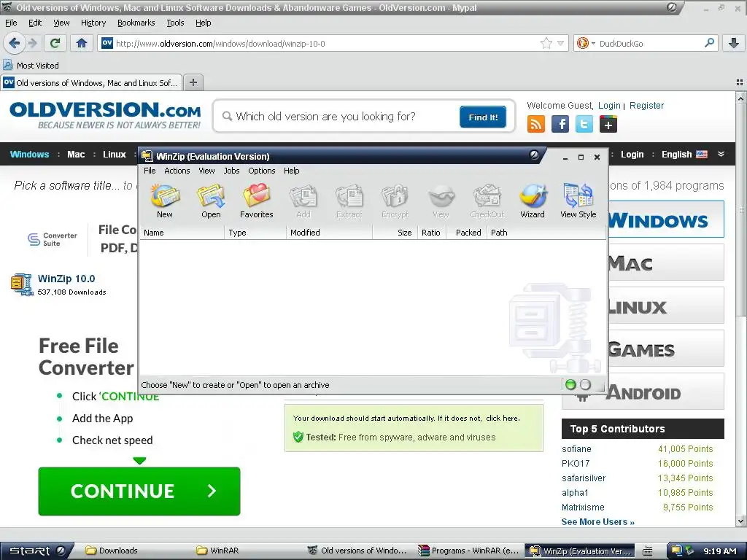Open the Mac category banner on right
The image size is (747, 560).
[666, 262]
